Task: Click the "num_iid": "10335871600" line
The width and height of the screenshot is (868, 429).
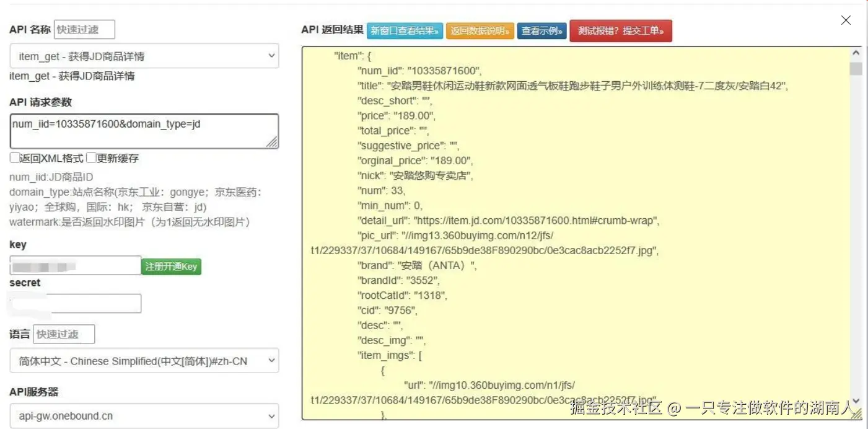Action: (x=419, y=71)
